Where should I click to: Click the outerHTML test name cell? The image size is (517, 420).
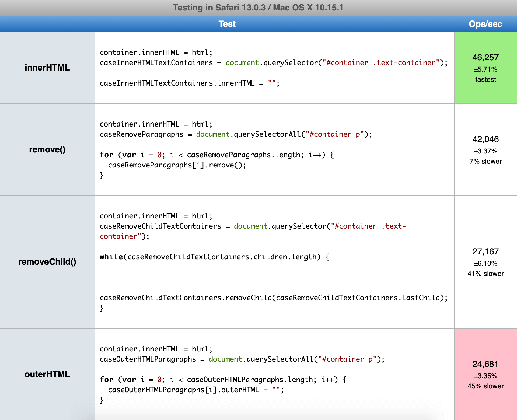[47, 374]
